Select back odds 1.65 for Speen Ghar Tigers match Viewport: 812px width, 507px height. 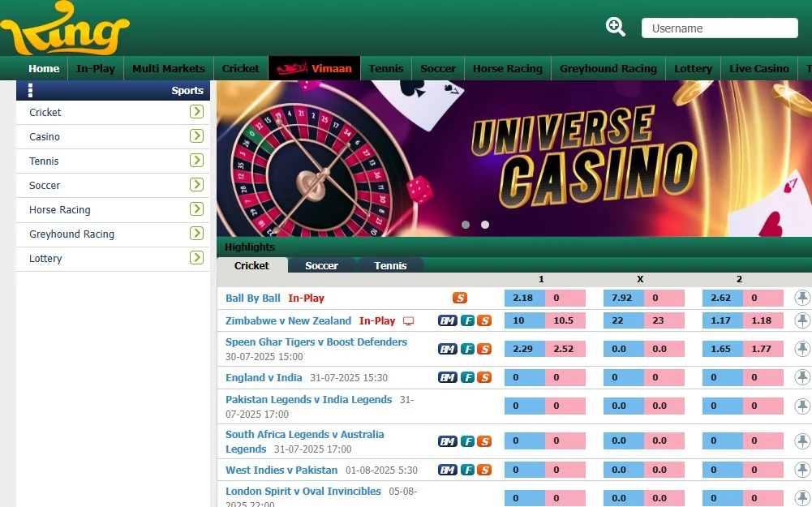coord(723,349)
